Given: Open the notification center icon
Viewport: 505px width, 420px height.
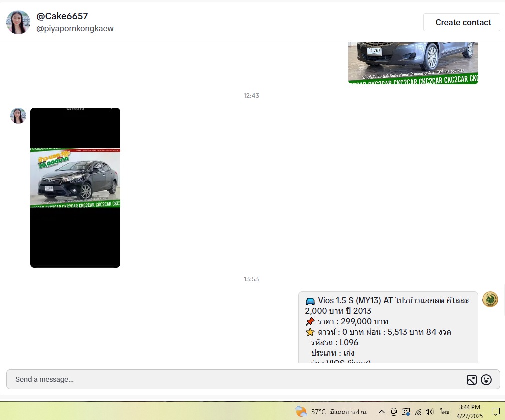Looking at the screenshot, I should coord(496,412).
